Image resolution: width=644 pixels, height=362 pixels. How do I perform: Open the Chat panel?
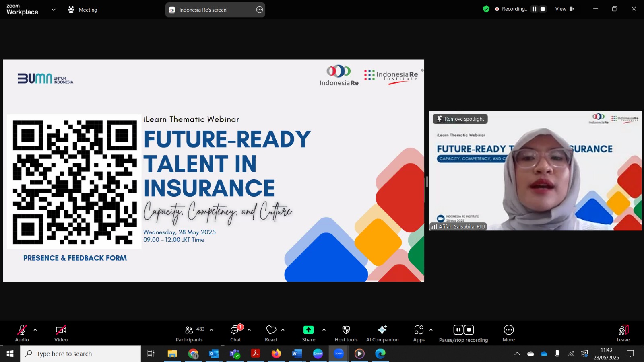point(235,333)
